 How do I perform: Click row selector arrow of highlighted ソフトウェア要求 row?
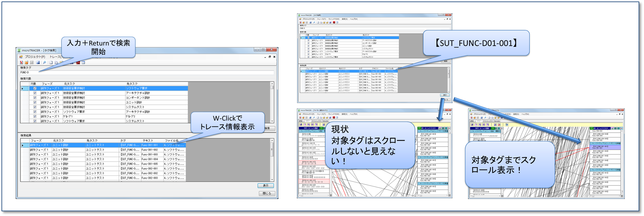(x=25, y=88)
